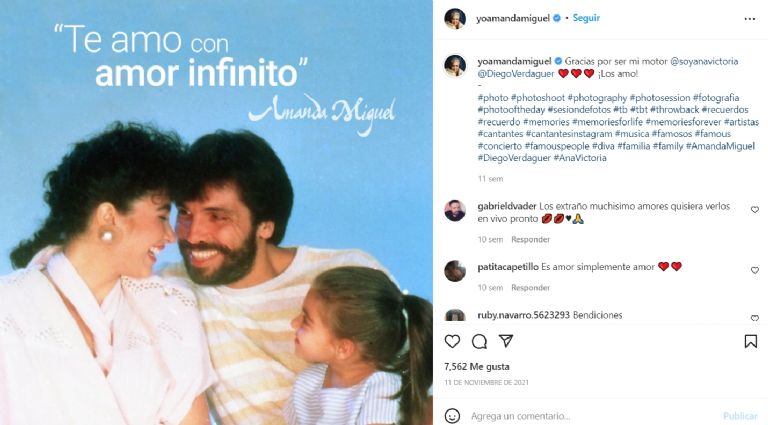
Task: Like ruby.navarro.5623293's comment heart
Action: (x=755, y=318)
